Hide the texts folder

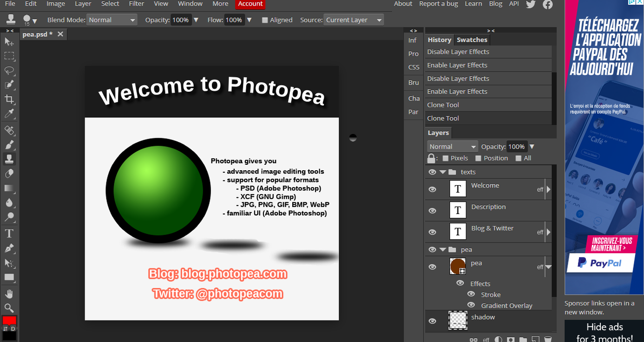(x=433, y=172)
